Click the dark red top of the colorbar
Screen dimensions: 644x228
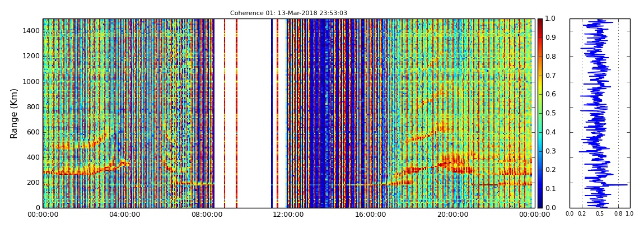point(540,22)
